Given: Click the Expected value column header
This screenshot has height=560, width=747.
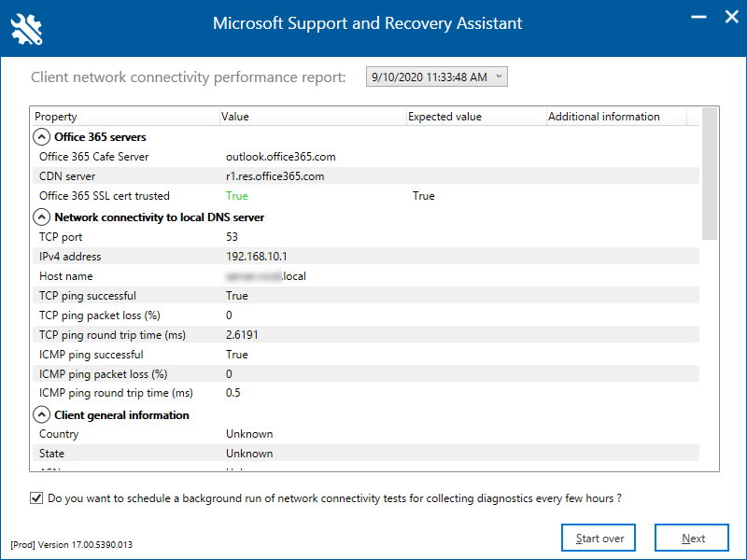Looking at the screenshot, I should tap(476, 117).
